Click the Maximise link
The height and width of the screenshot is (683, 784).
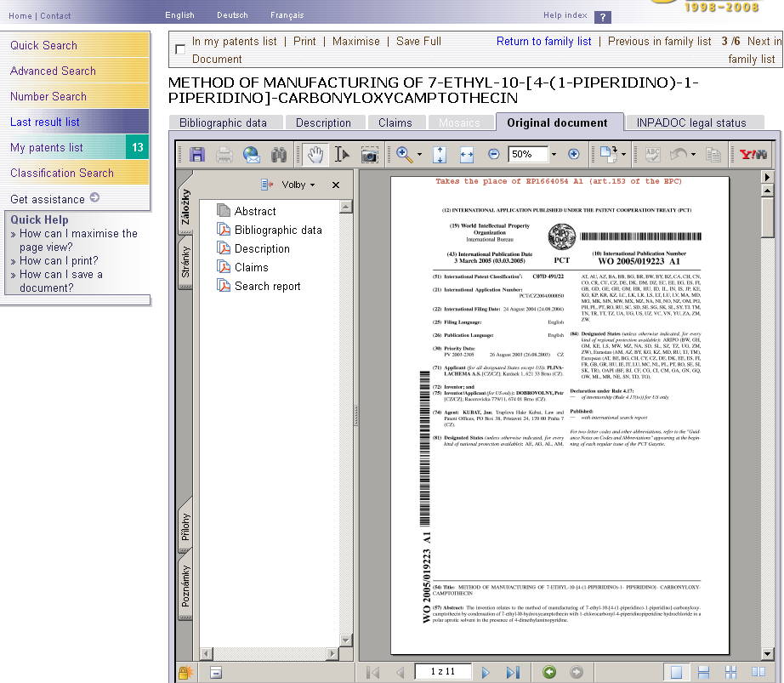[x=356, y=42]
